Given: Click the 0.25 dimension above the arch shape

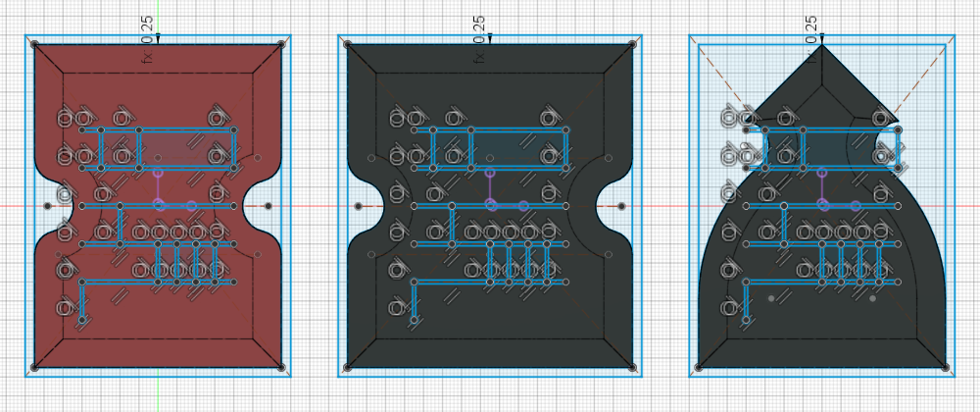Looking at the screenshot, I should (x=811, y=30).
